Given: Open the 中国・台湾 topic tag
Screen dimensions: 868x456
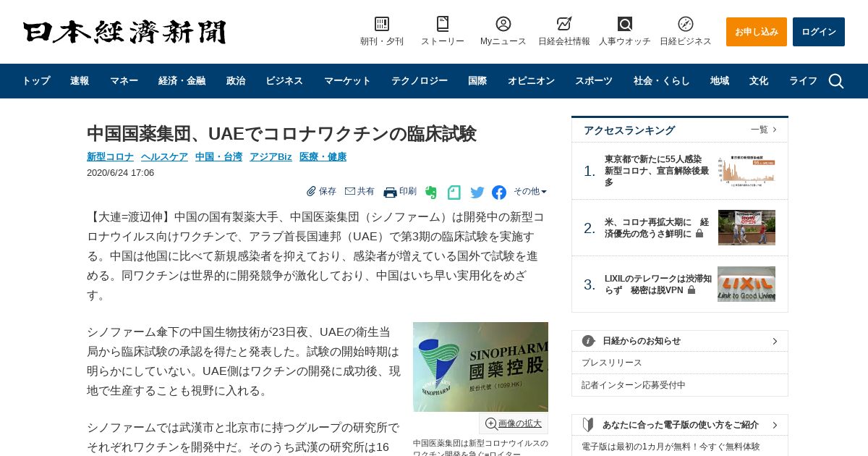Looking at the screenshot, I should point(218,156).
